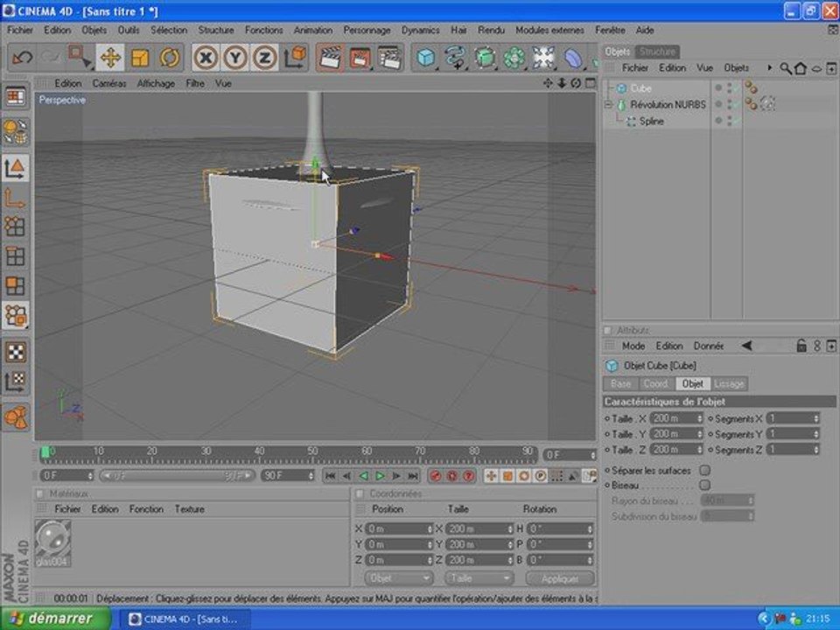The width and height of the screenshot is (840, 630).
Task: Open the Fichier menu in menu bar
Action: [20, 30]
